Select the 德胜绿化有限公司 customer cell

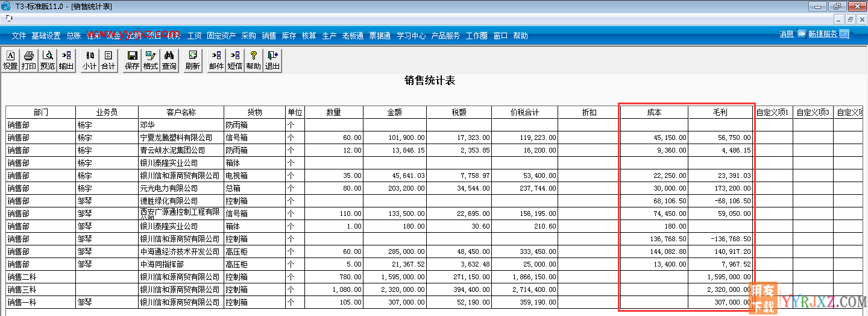tap(181, 201)
